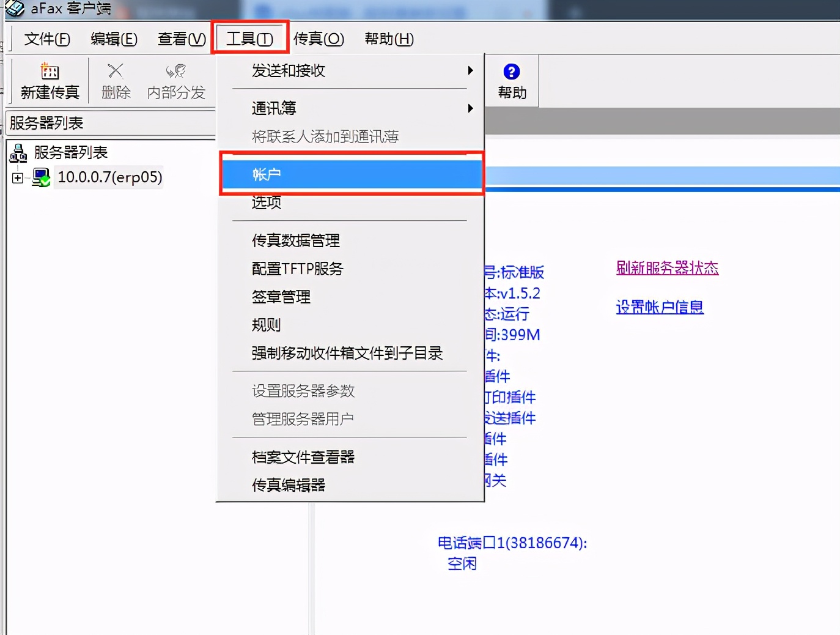840x635 pixels.
Task: Open the 查看(V) menu
Action: [182, 39]
